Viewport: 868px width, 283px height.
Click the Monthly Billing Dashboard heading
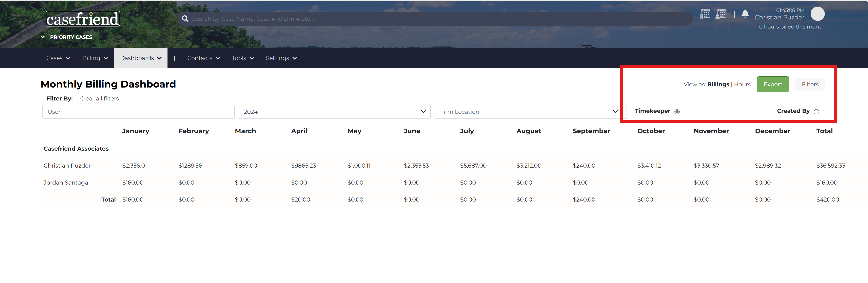pos(108,84)
